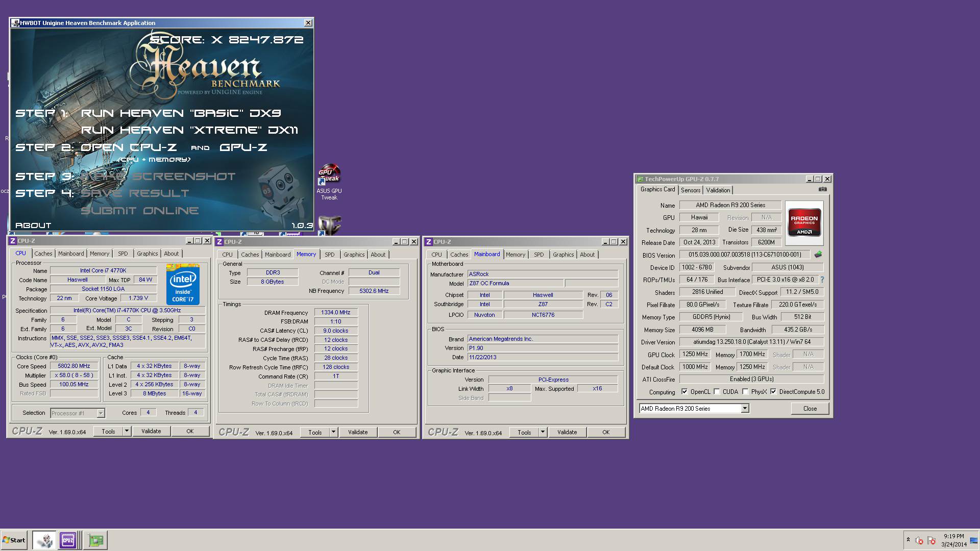
Task: Click the BIOS save chip icon in GPU-Z
Action: pos(818,255)
